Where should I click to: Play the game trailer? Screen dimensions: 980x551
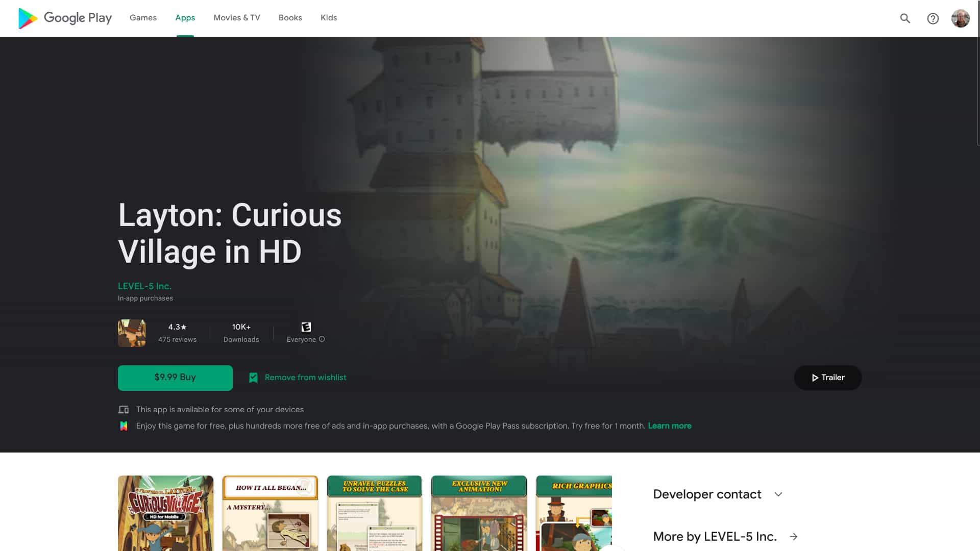coord(827,378)
